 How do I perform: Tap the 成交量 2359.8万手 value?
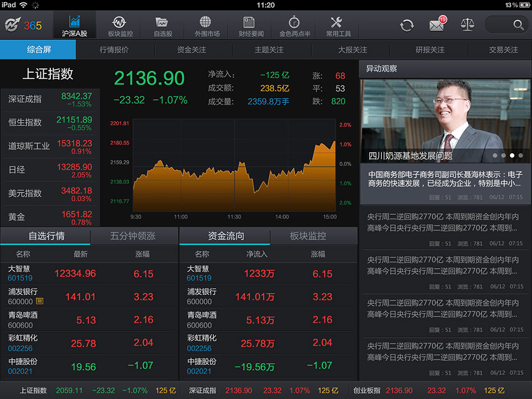(x=268, y=102)
